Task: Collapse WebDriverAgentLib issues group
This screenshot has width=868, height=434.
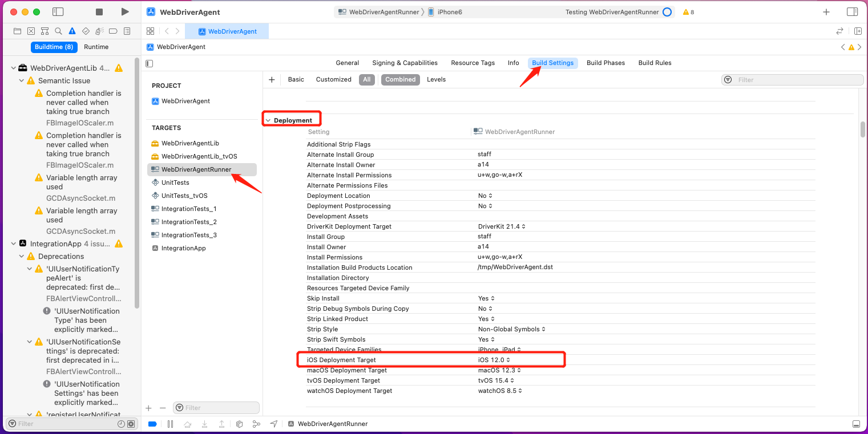Action: coord(14,68)
